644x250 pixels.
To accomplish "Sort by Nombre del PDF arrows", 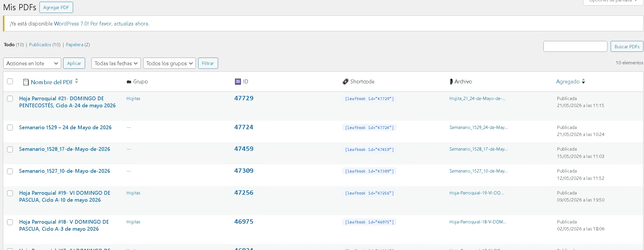I will click(x=77, y=81).
